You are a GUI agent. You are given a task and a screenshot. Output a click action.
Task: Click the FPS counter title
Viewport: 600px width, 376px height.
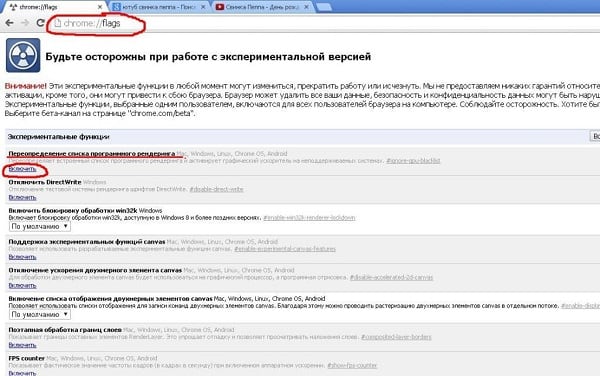coord(26,358)
